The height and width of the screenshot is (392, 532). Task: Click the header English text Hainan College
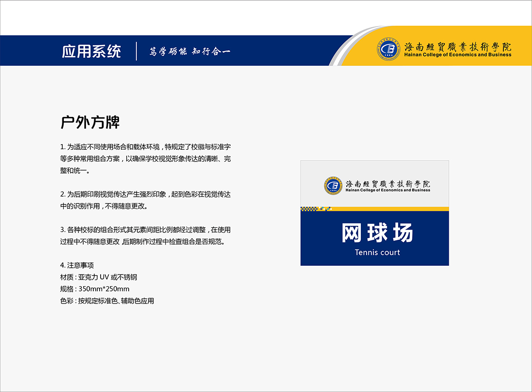coord(458,55)
